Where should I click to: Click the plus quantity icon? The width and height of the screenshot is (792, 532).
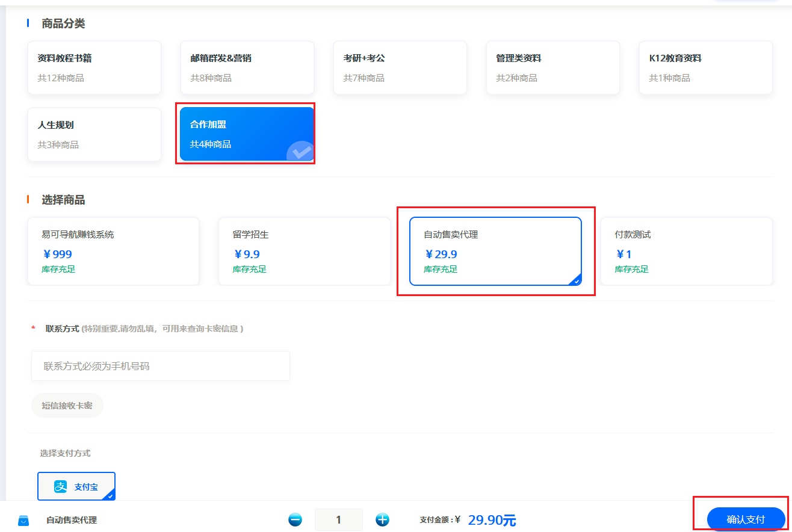point(382,519)
